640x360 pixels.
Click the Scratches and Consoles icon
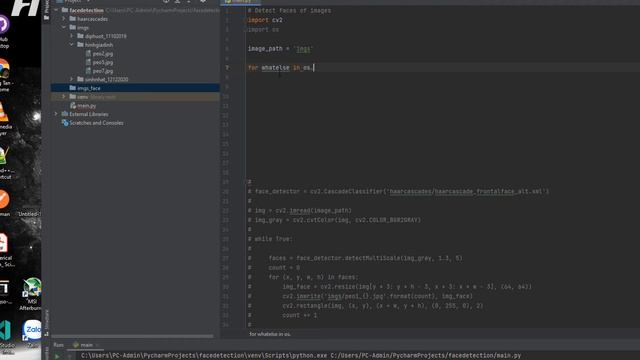coord(64,122)
